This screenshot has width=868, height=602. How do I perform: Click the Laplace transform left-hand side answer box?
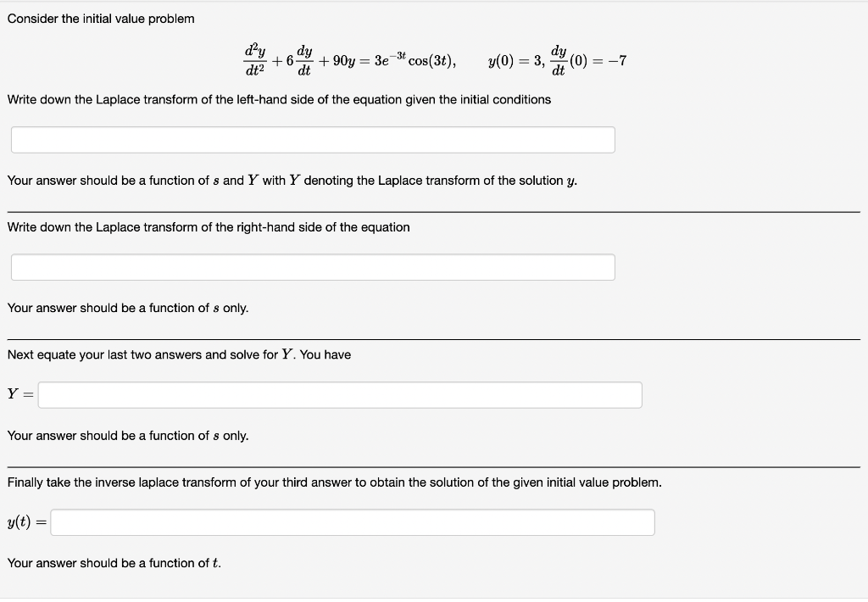[312, 139]
